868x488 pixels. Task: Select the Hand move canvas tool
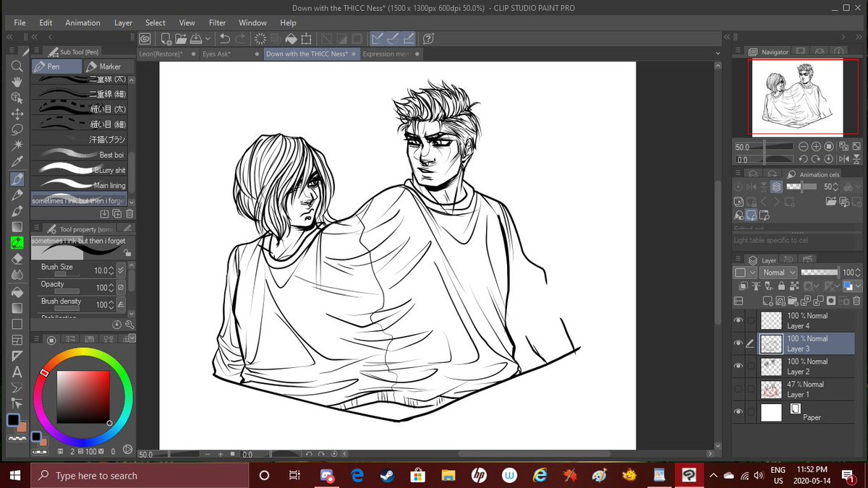click(x=17, y=82)
